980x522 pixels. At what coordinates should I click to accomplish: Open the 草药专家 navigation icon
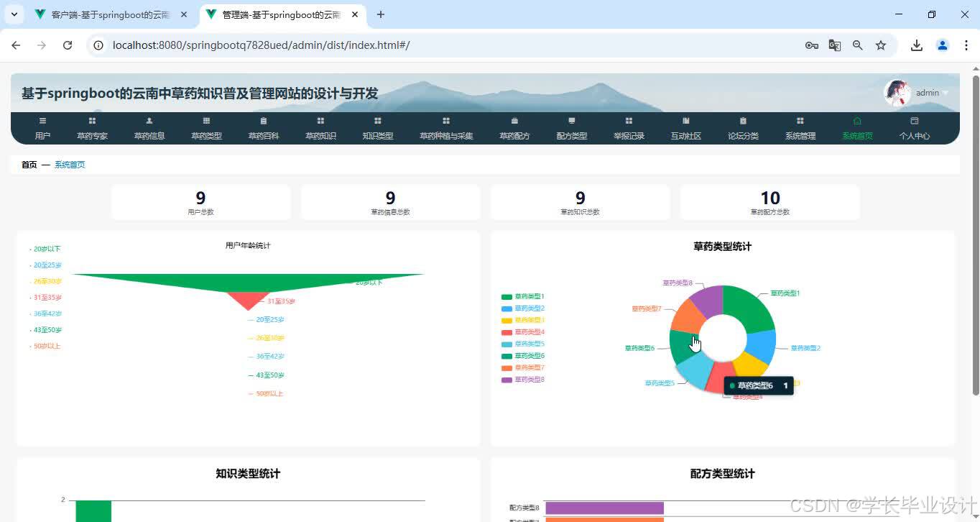coord(92,121)
